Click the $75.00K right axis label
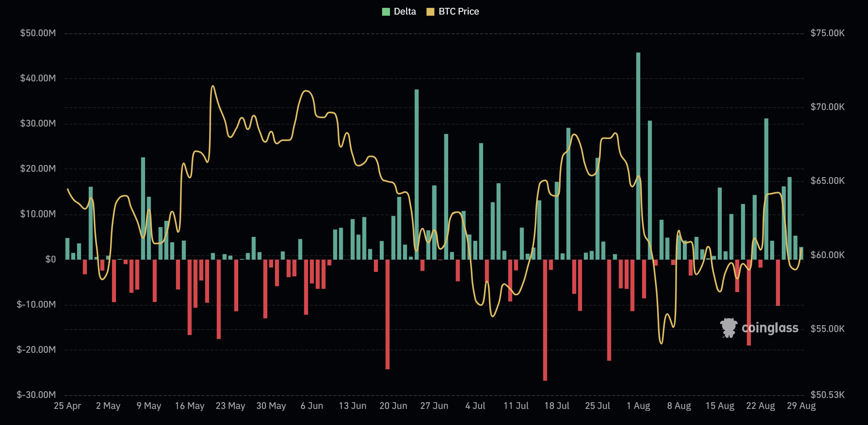Viewport: 868px width, 425px height. click(x=828, y=33)
